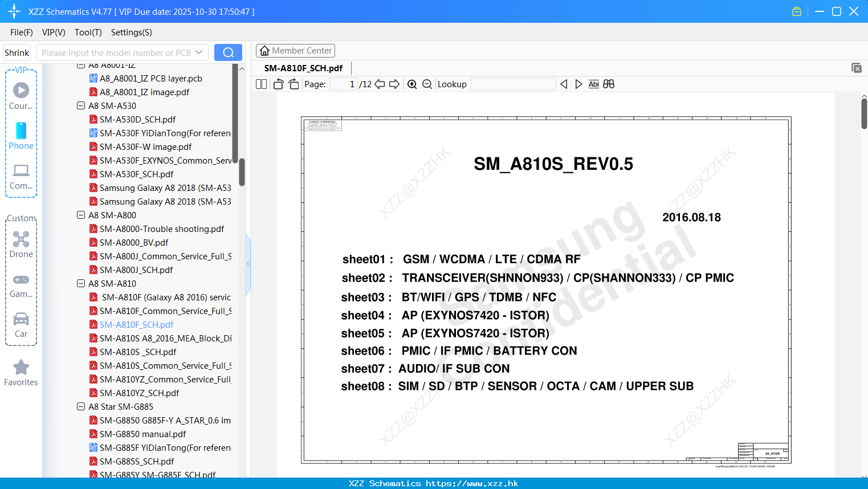Open the Car category
Image resolution: width=868 pixels, height=489 pixels.
pos(21,325)
